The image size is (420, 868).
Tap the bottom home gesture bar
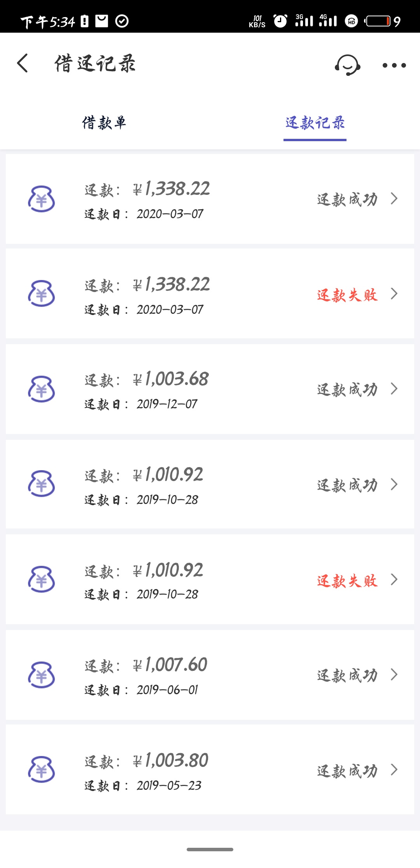tap(210, 849)
